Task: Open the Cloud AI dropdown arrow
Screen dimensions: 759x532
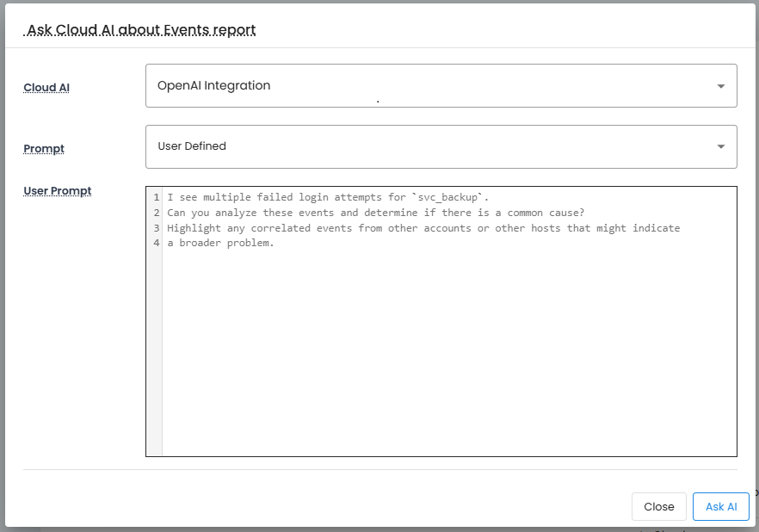Action: pos(720,86)
